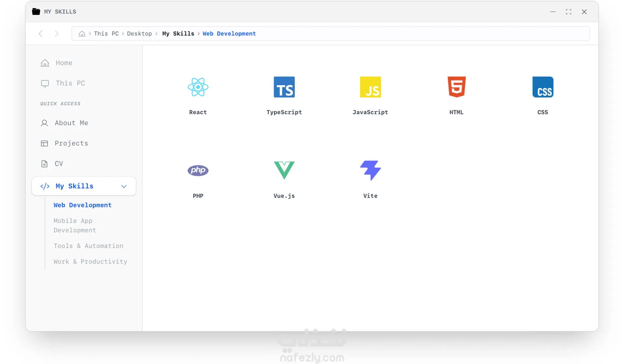
Task: Open the TypeScript skill icon
Action: (x=284, y=87)
